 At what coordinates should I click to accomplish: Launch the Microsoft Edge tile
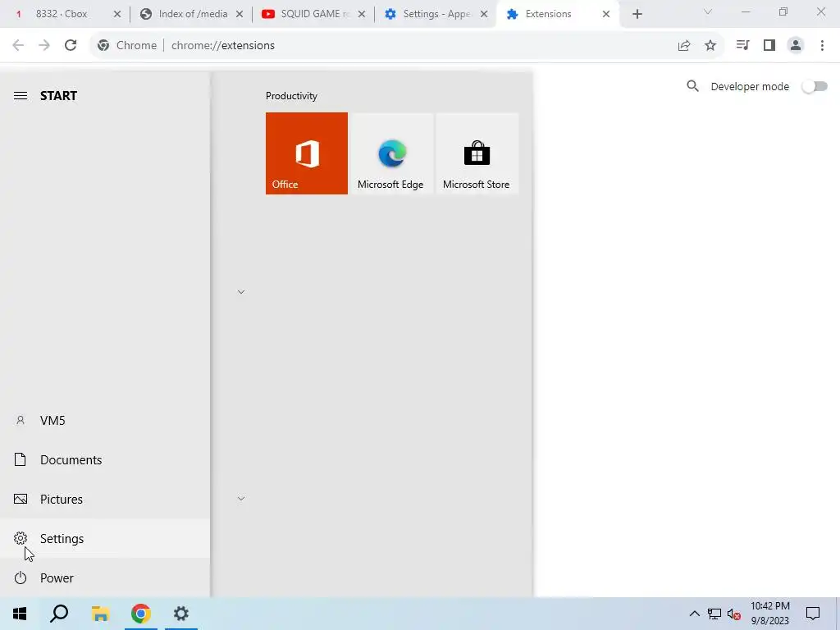point(390,153)
